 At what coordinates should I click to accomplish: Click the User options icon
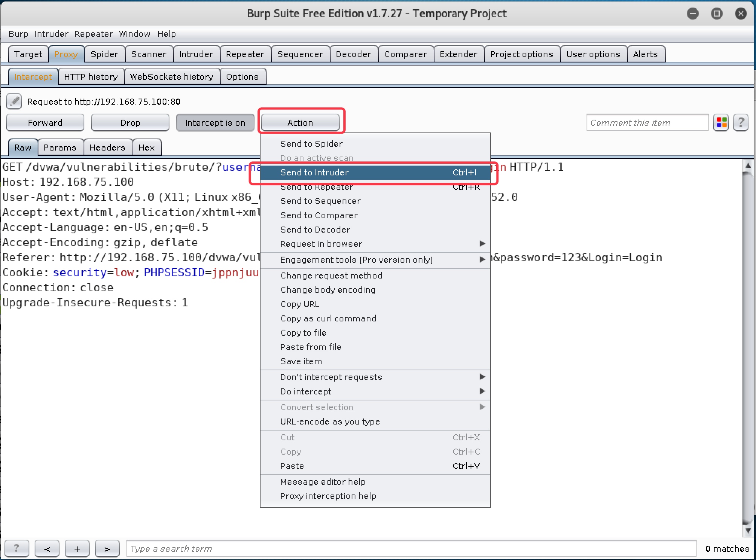(x=591, y=54)
